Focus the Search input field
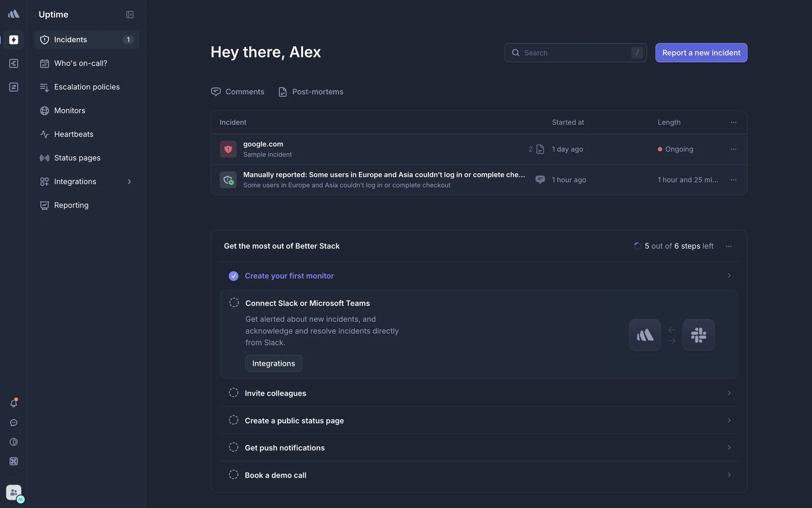The height and width of the screenshot is (508, 812). 575,53
